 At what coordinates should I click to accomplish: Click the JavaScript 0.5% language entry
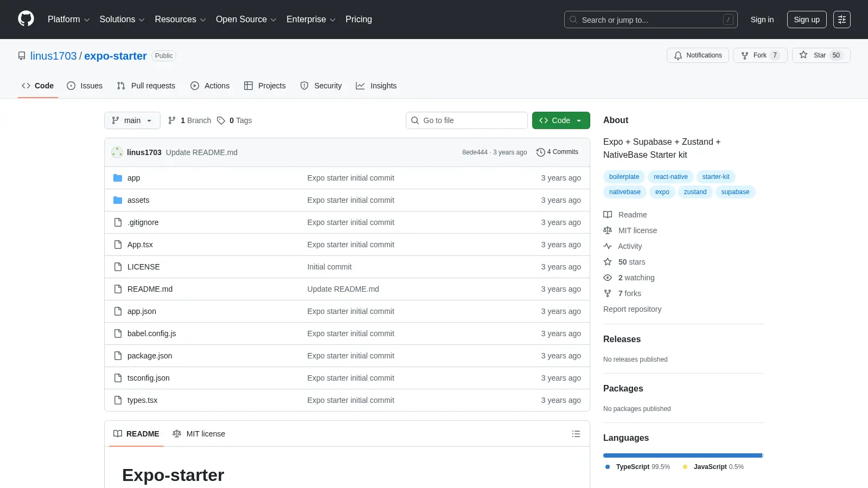tap(713, 467)
